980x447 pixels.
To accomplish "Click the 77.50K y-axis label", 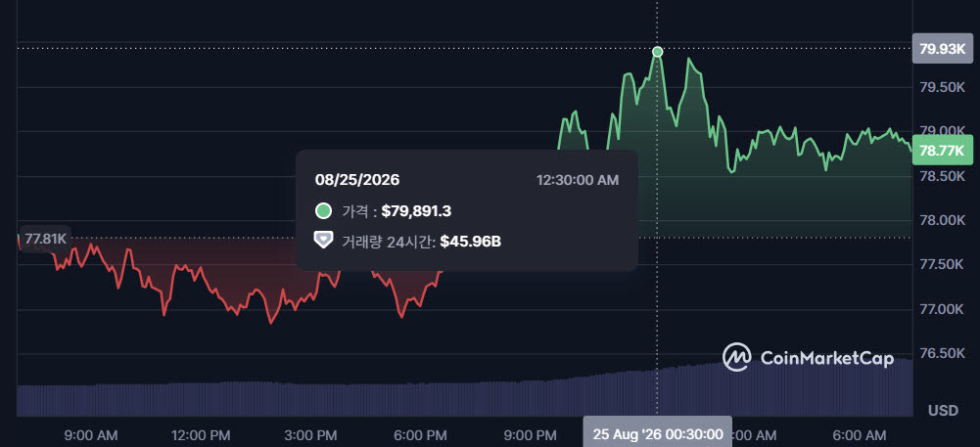I will coord(943,265).
